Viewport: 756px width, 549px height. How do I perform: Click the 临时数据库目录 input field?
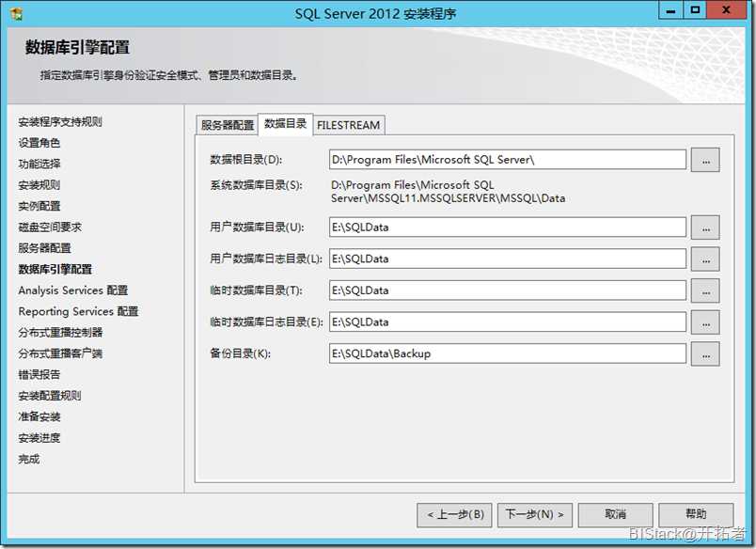[x=507, y=290]
